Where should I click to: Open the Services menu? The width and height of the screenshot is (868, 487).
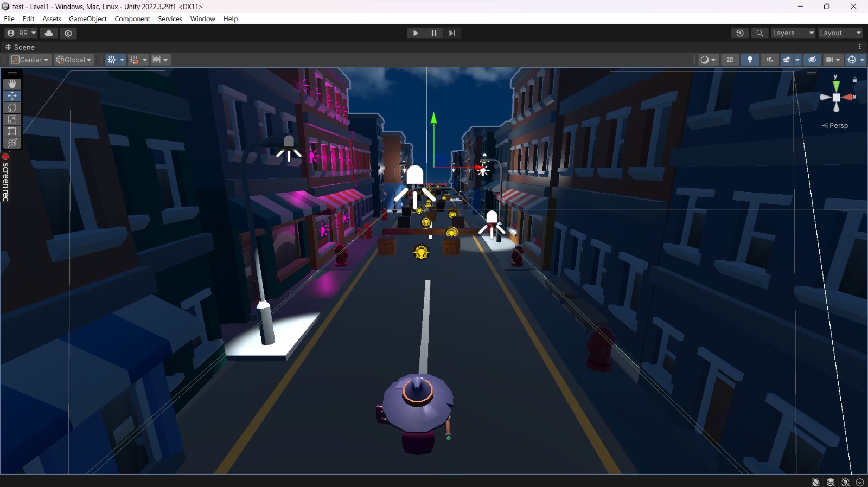[x=170, y=18]
